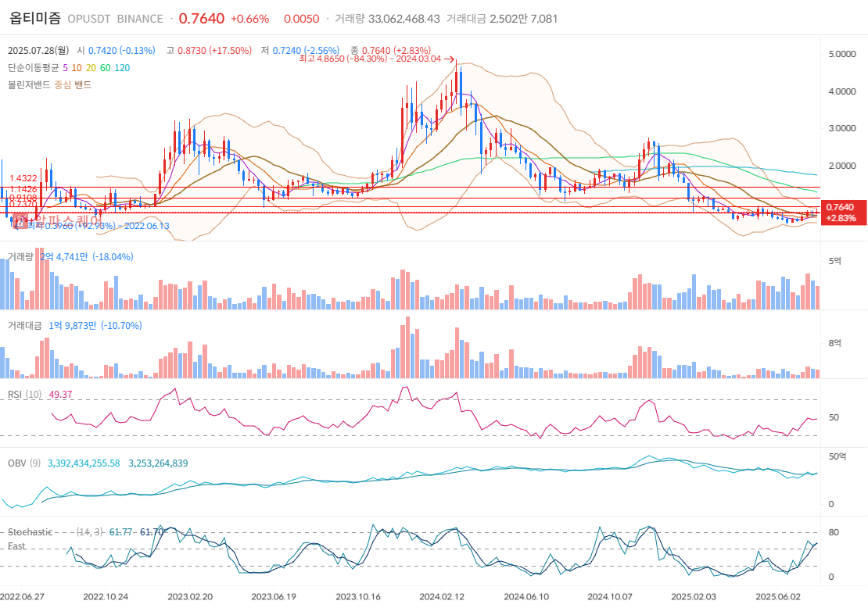Select moving average period 10 legend entry
Image resolution: width=868 pixels, height=608 pixels.
pos(77,67)
